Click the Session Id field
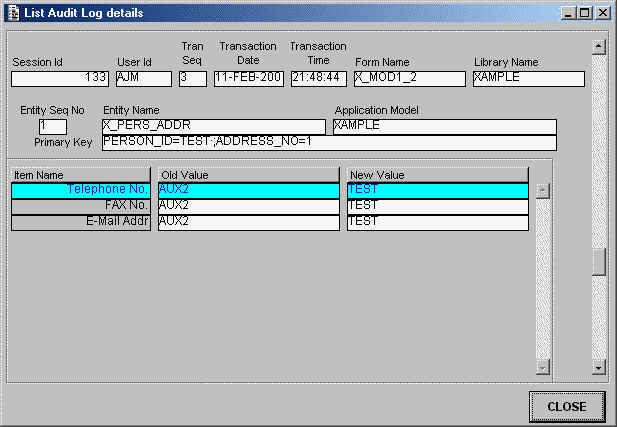The image size is (617, 427). click(x=60, y=78)
